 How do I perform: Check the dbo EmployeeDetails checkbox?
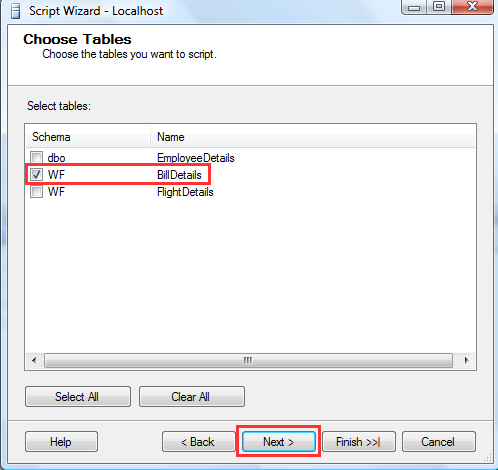click(36, 157)
